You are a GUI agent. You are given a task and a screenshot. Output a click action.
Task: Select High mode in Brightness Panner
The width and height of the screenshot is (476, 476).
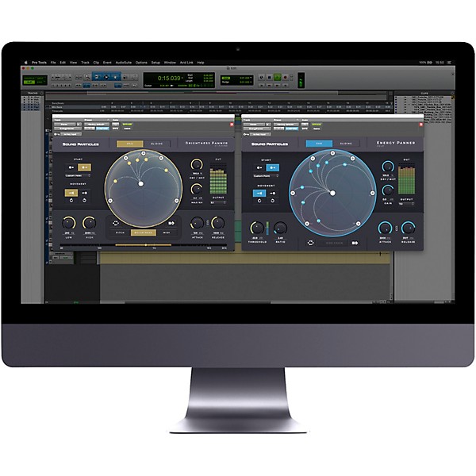167,232
